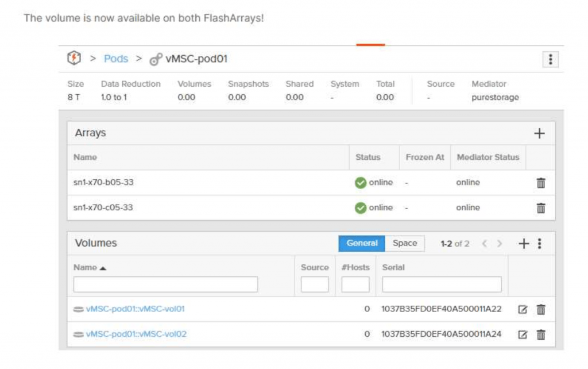The image size is (588, 369).
Task: Click the Source column header in Volumes
Action: [x=315, y=267]
